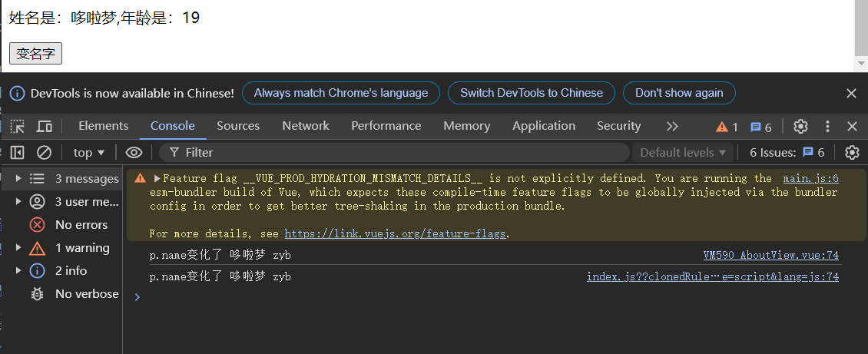The height and width of the screenshot is (354, 868).
Task: Toggle the live expression eye icon
Action: click(134, 152)
